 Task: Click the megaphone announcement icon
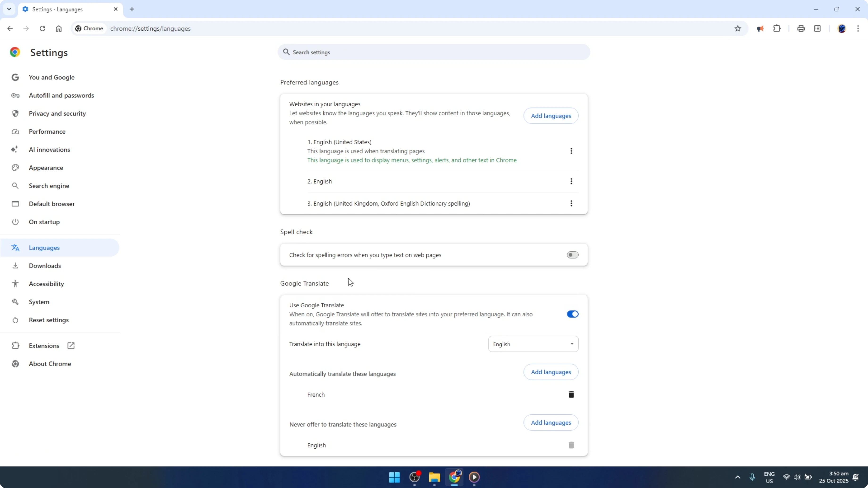pos(760,28)
